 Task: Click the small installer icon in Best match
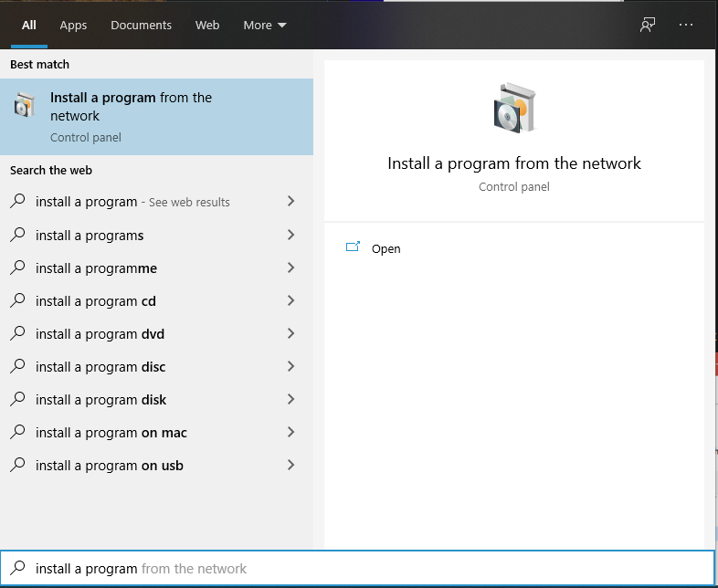24,106
